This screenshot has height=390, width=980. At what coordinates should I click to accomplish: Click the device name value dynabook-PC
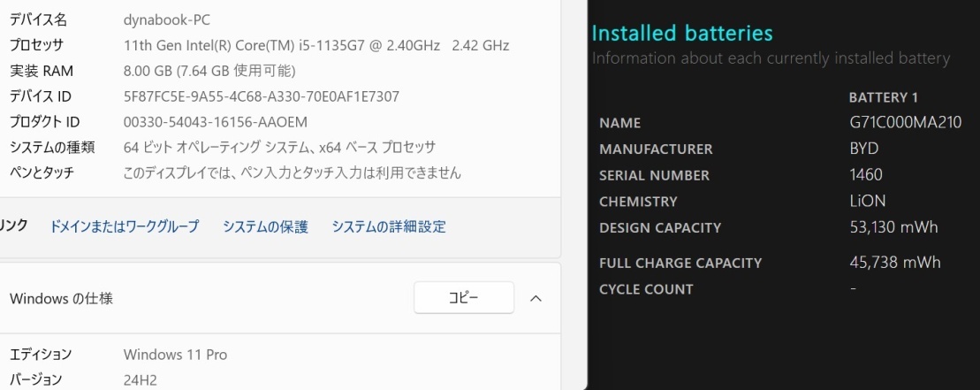(167, 20)
